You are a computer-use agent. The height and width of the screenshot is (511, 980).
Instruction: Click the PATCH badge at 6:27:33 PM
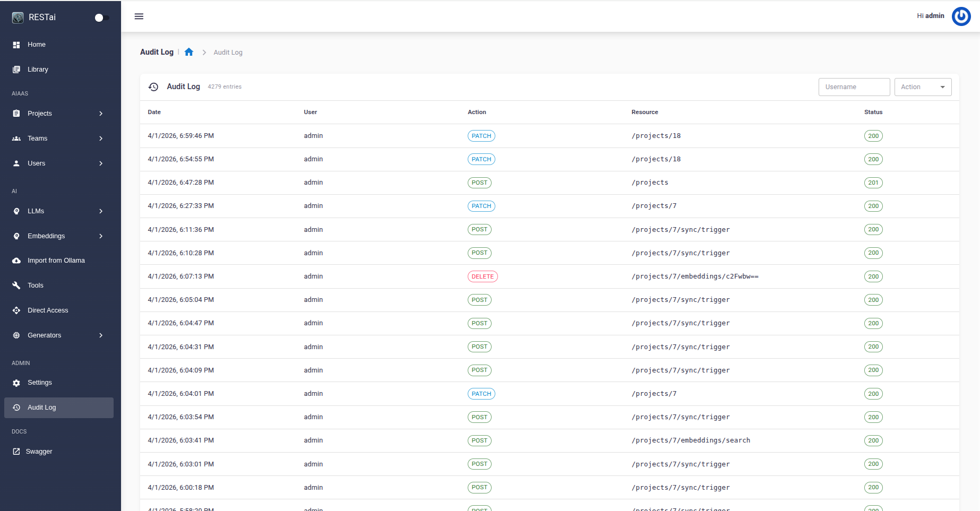tap(482, 206)
